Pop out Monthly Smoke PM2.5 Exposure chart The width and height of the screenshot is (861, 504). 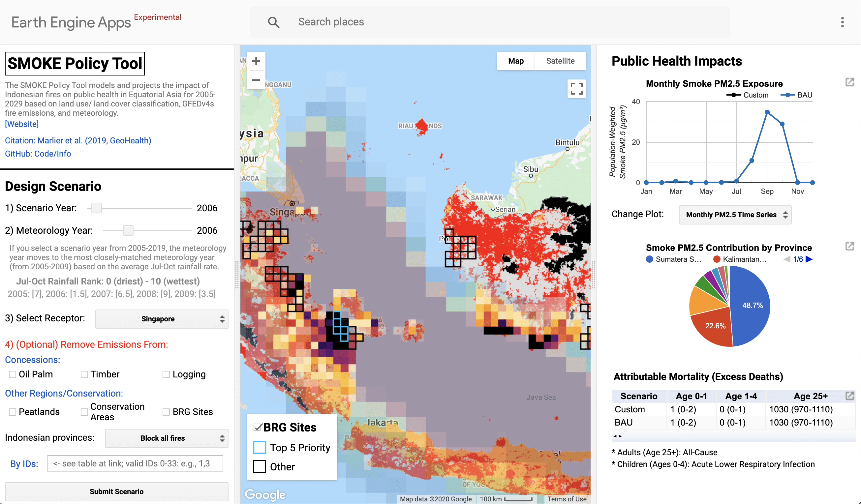tap(849, 82)
